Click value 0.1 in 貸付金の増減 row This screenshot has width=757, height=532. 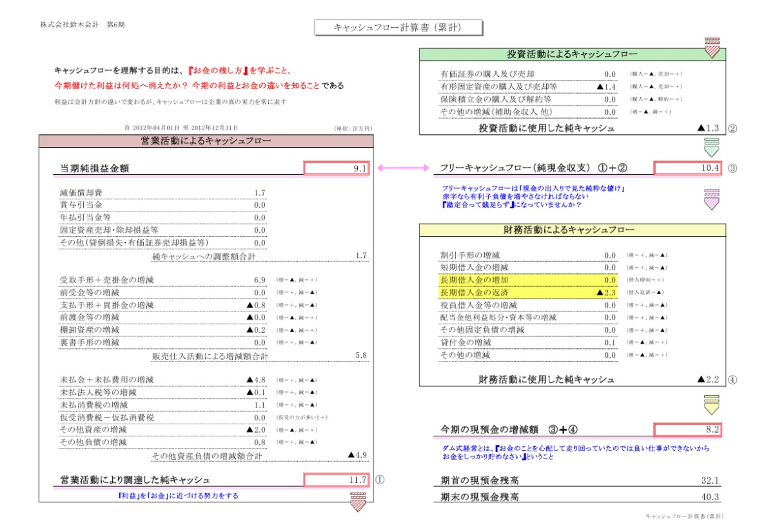coord(610,342)
